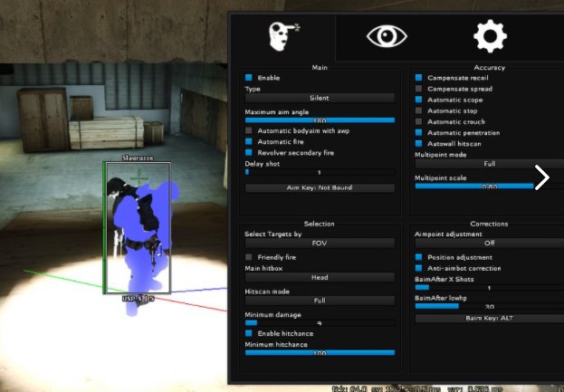Toggle Autowall hitscan checkbox
This screenshot has width=564, height=392.
[418, 144]
